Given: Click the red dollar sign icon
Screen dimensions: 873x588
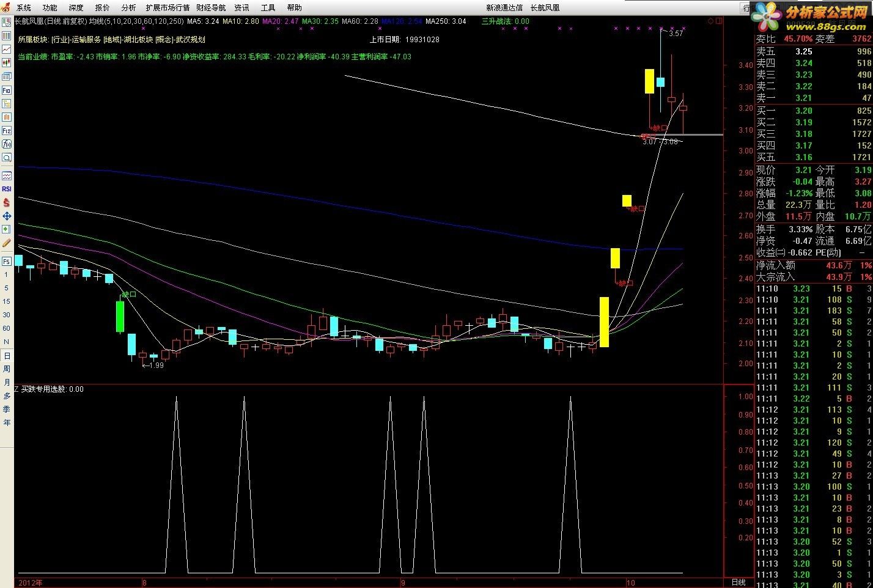Looking at the screenshot, I should click(7, 202).
